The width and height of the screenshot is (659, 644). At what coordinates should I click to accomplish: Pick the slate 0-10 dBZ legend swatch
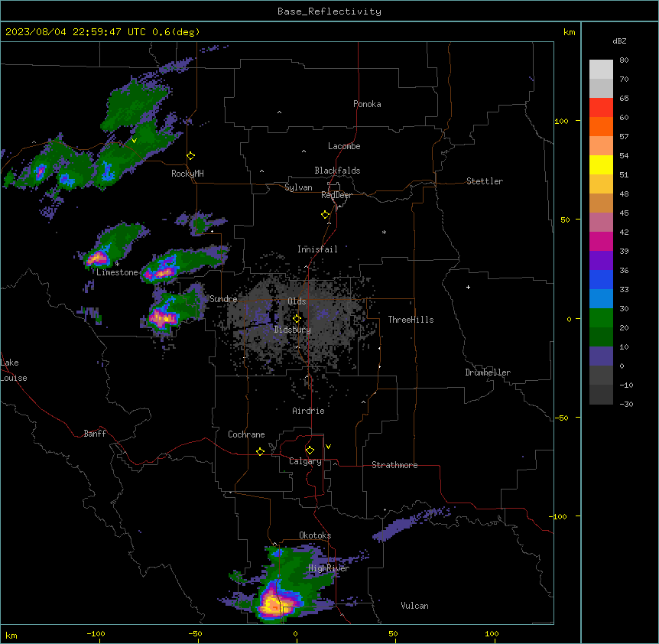[601, 356]
